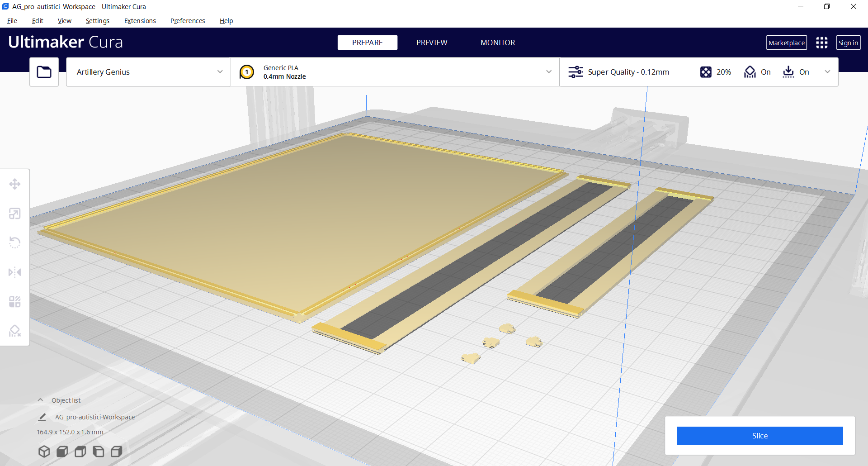Open Per Model Settings tool
The width and height of the screenshot is (868, 466).
pyautogui.click(x=15, y=302)
